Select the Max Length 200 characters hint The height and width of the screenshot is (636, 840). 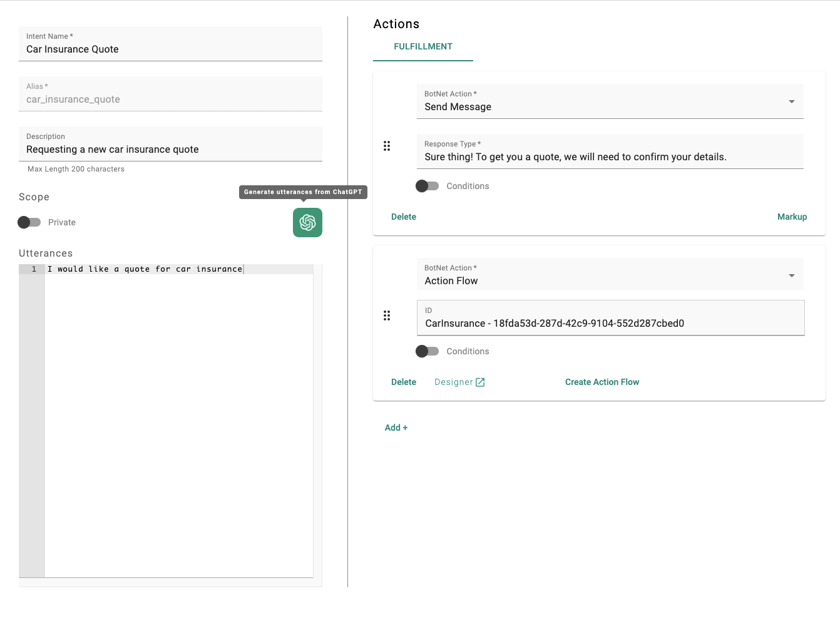(x=76, y=169)
